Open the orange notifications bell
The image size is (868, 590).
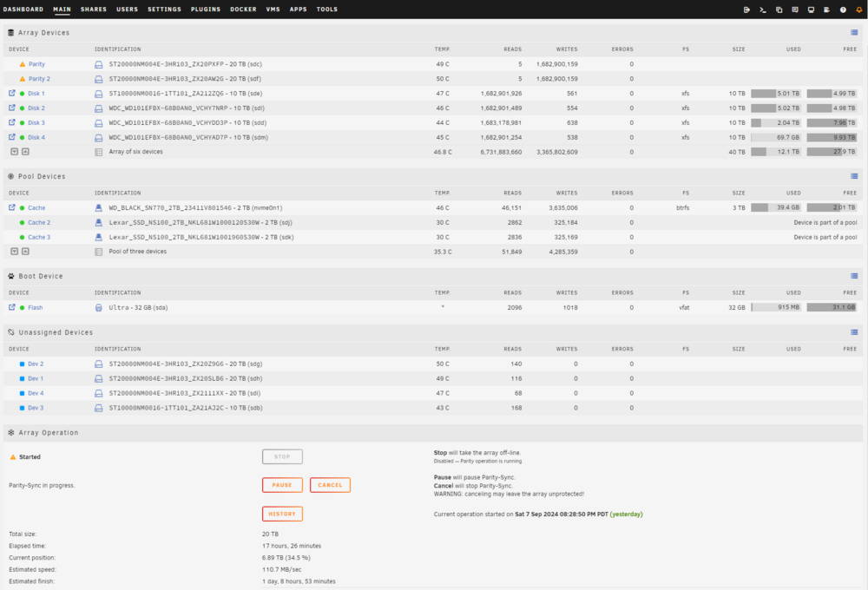point(858,10)
